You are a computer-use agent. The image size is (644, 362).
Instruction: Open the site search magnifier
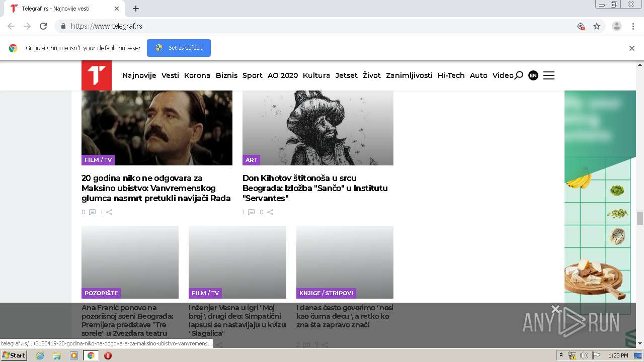pyautogui.click(x=519, y=75)
